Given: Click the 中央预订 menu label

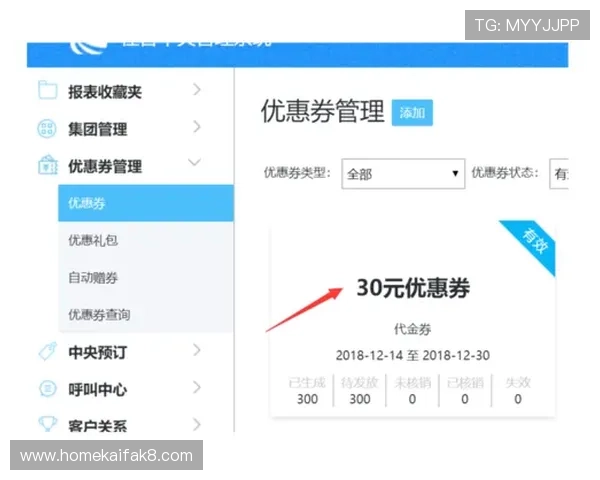Looking at the screenshot, I should 98,353.
